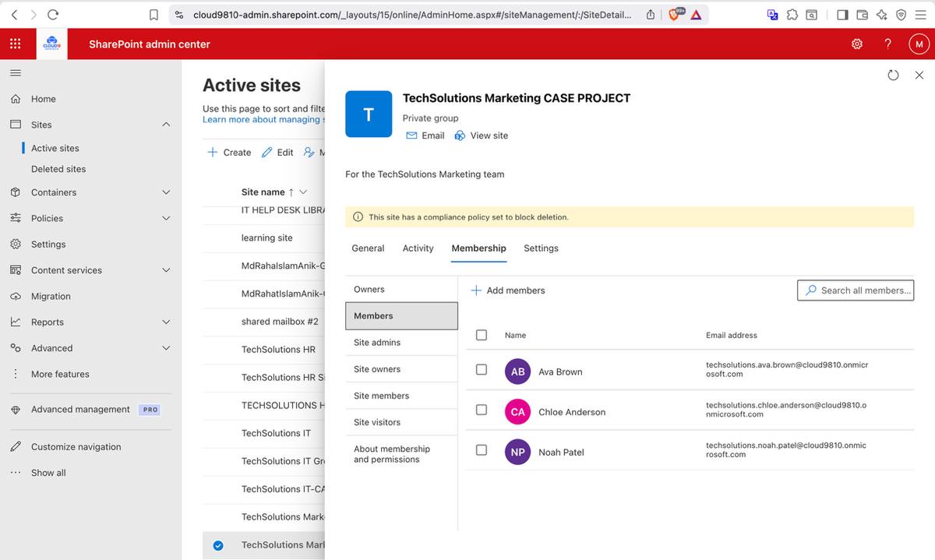935x560 pixels.
Task: Close the site details panel
Action: click(x=919, y=75)
